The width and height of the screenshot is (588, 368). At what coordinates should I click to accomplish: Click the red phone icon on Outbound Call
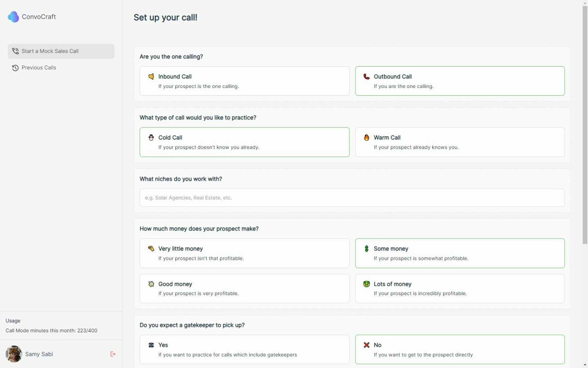[366, 77]
